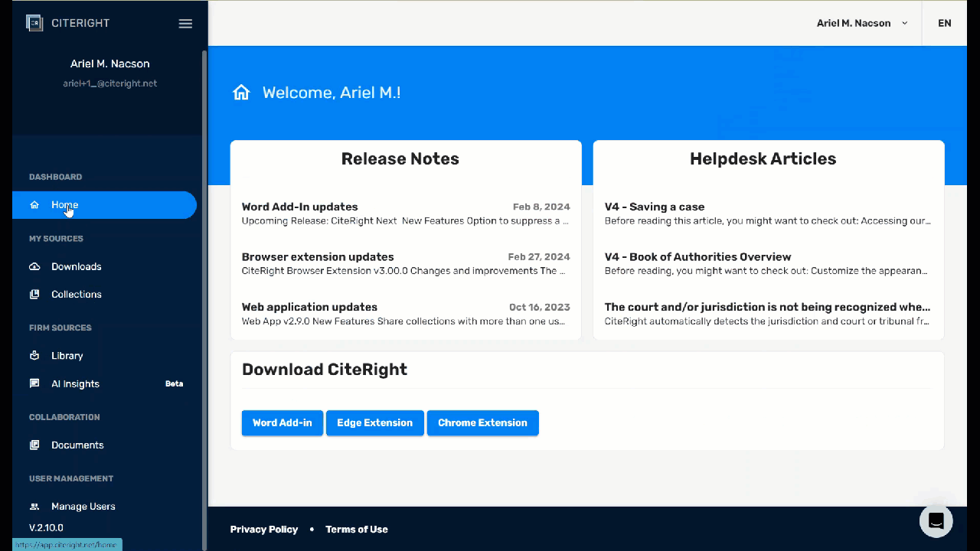Click the ariel+1_@citeright.net email text
Image resolution: width=980 pixels, height=551 pixels.
point(110,83)
